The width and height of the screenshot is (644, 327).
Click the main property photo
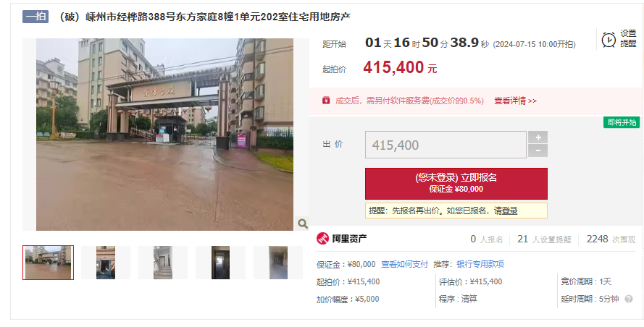pyautogui.click(x=164, y=135)
